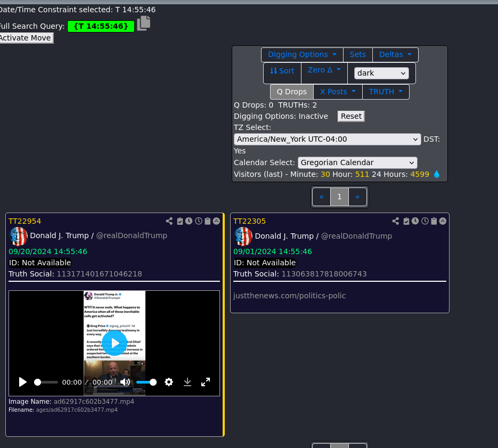Screen dimensions: 498x448
Task: Open the Sets menu
Action: click(x=357, y=55)
